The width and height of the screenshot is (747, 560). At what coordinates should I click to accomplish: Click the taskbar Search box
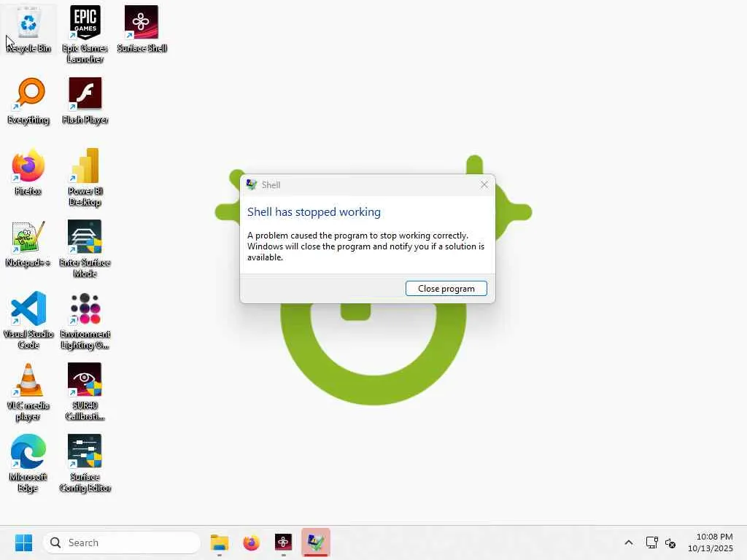pyautogui.click(x=122, y=542)
